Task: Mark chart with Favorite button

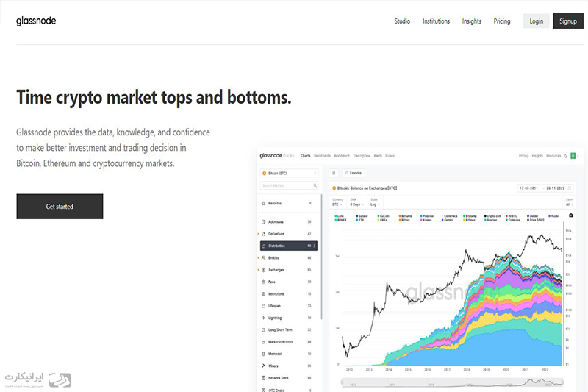Action: click(354, 173)
